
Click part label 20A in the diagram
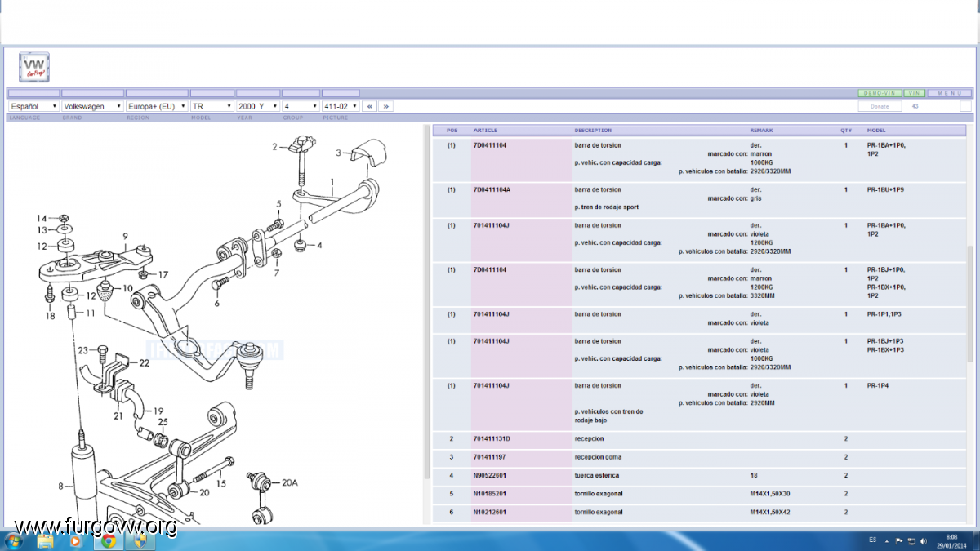290,482
